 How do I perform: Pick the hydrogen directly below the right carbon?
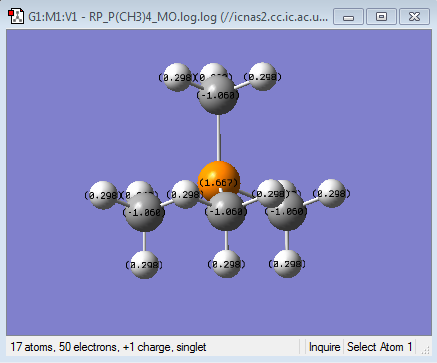[287, 264]
